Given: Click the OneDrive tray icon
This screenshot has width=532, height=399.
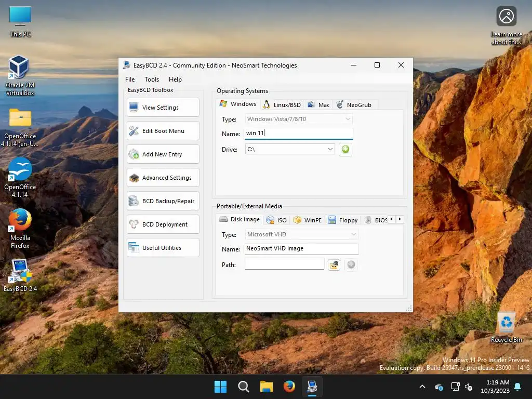Looking at the screenshot, I should (438, 387).
